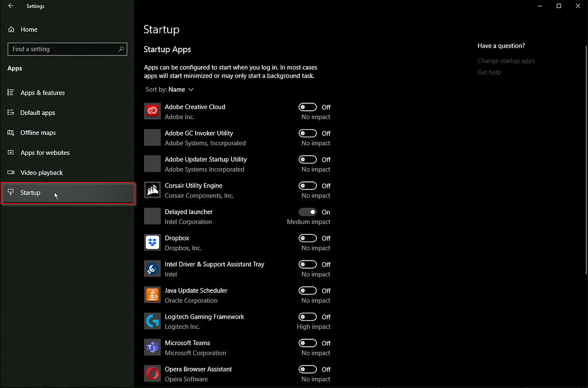Click the 'Opera Software' publisher text
The height and width of the screenshot is (388, 588).
[x=186, y=379]
